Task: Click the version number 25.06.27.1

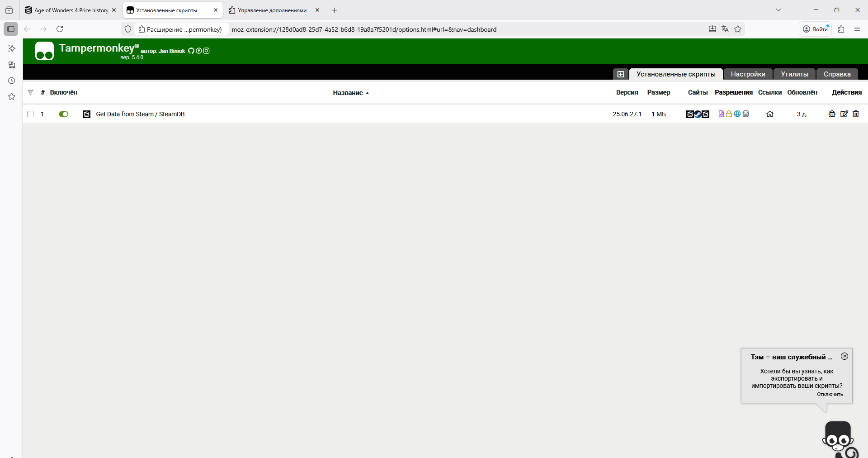Action: [x=627, y=114]
